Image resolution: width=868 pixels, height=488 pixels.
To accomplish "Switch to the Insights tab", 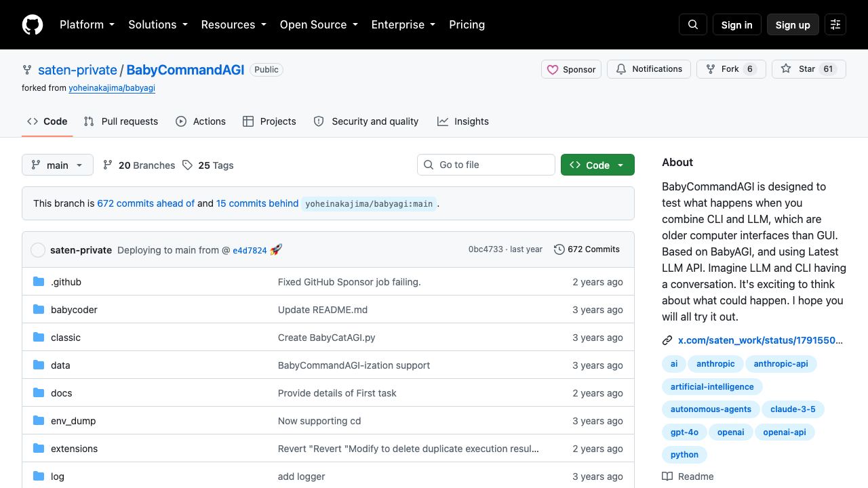I will 463,121.
